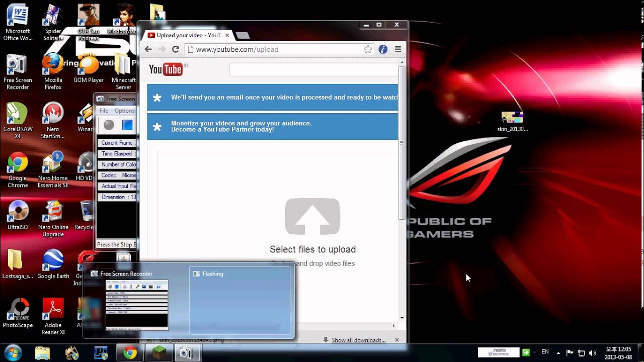644x362 pixels.
Task: Open Google Earth desktop icon
Action: [53, 264]
